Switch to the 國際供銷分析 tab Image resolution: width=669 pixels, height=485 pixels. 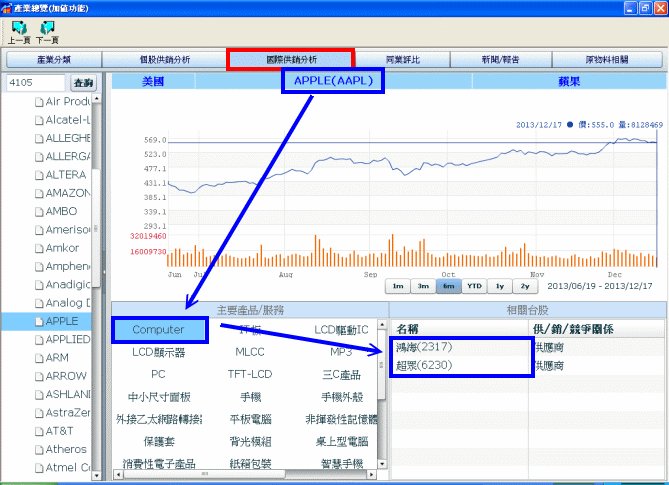click(291, 60)
